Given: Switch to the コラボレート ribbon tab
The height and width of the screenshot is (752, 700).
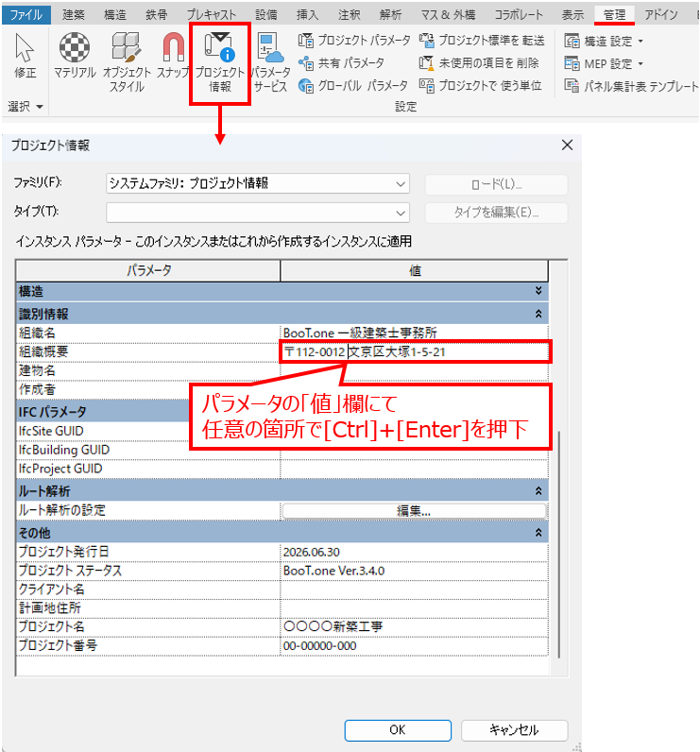Looking at the screenshot, I should point(519,15).
